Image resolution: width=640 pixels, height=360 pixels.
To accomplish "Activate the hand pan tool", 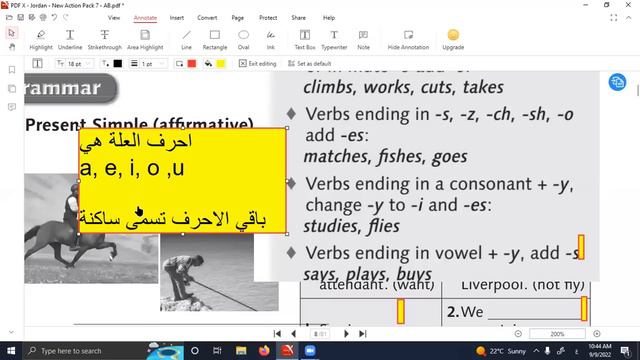I will (x=12, y=47).
